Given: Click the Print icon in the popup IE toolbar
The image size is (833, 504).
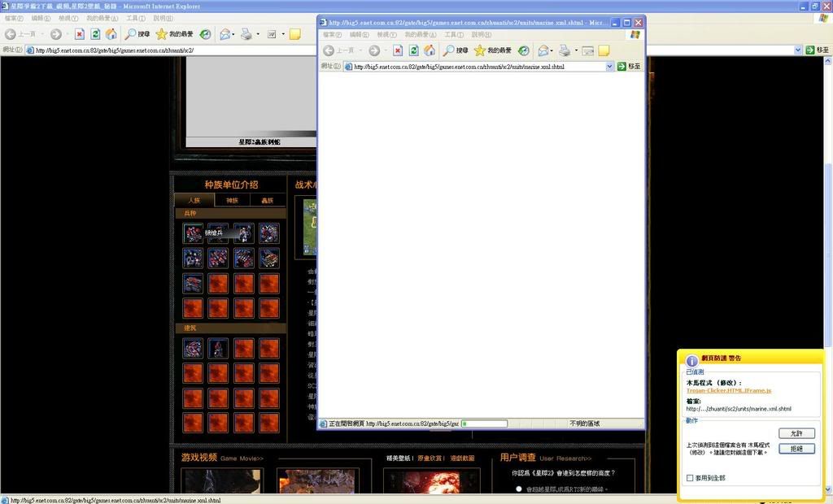Looking at the screenshot, I should pyautogui.click(x=565, y=50).
